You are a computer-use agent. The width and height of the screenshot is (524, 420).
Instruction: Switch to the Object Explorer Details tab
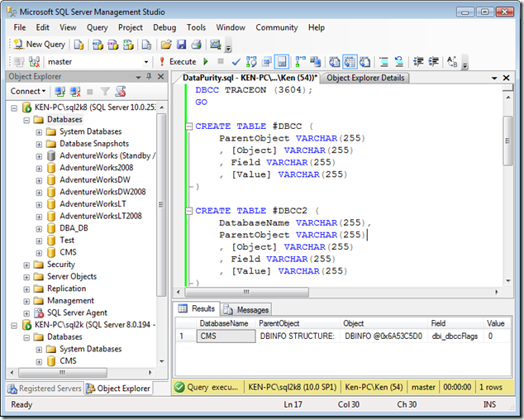click(365, 78)
